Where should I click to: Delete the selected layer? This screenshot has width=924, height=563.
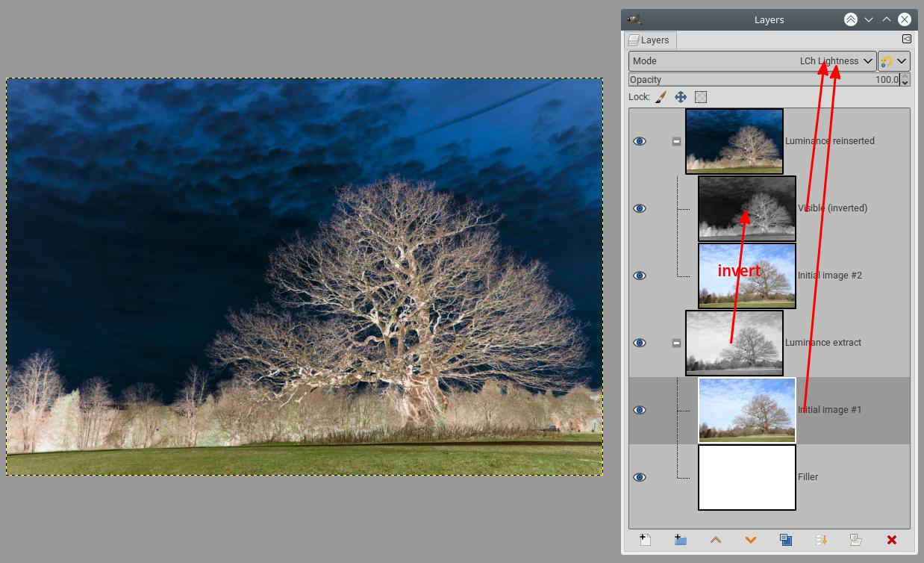(891, 539)
